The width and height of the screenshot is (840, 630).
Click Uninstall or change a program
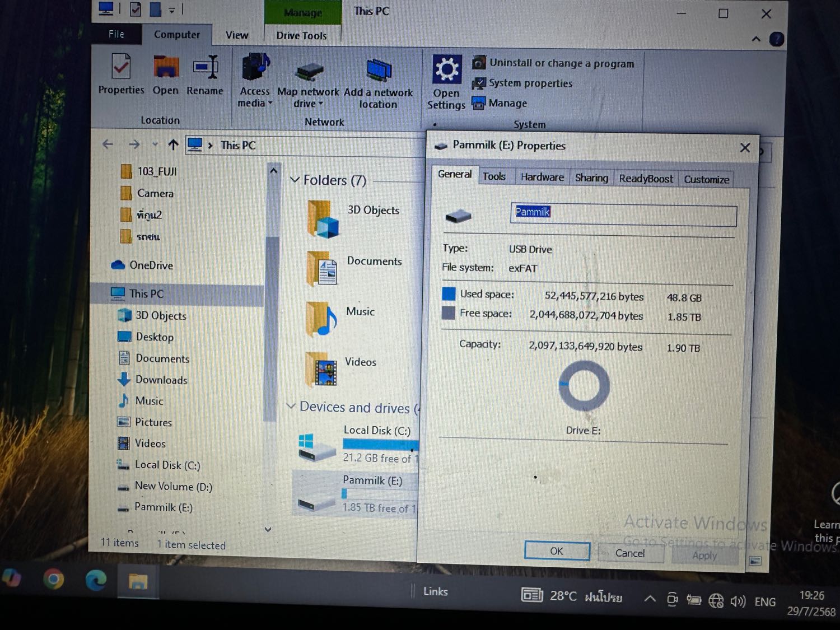[x=553, y=63]
